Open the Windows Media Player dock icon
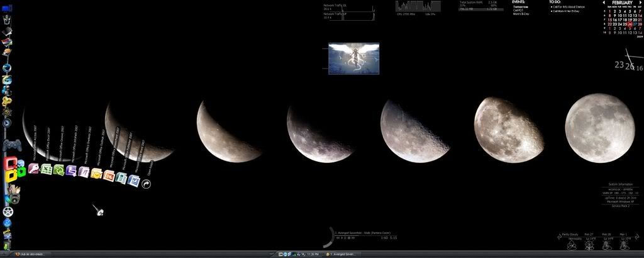Image resolution: width=644 pixels, height=258 pixels. pos(7,123)
